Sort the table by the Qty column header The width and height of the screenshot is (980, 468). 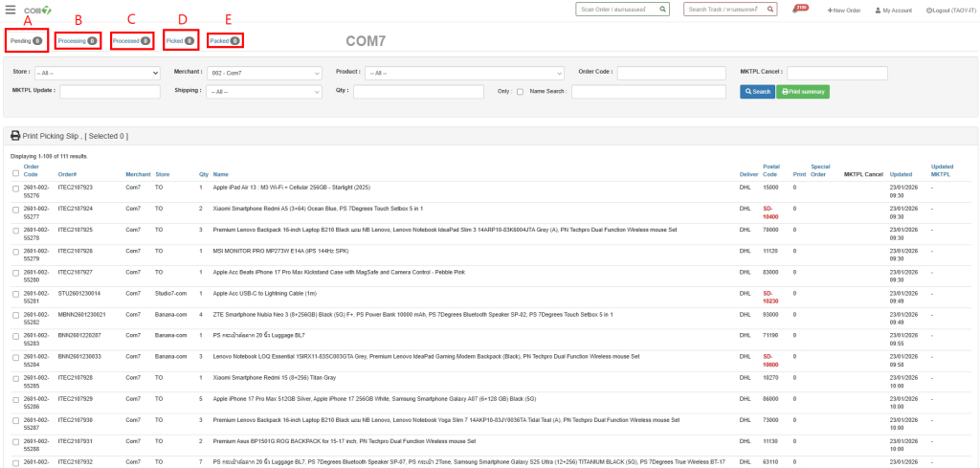pyautogui.click(x=203, y=174)
